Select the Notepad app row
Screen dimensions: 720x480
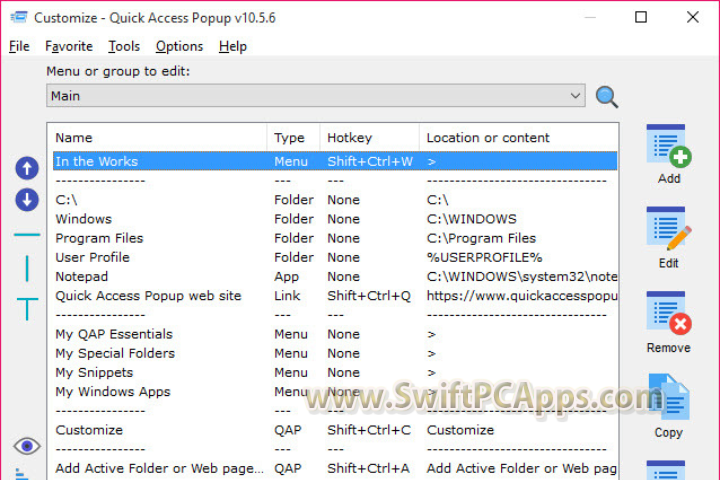[x=335, y=277]
